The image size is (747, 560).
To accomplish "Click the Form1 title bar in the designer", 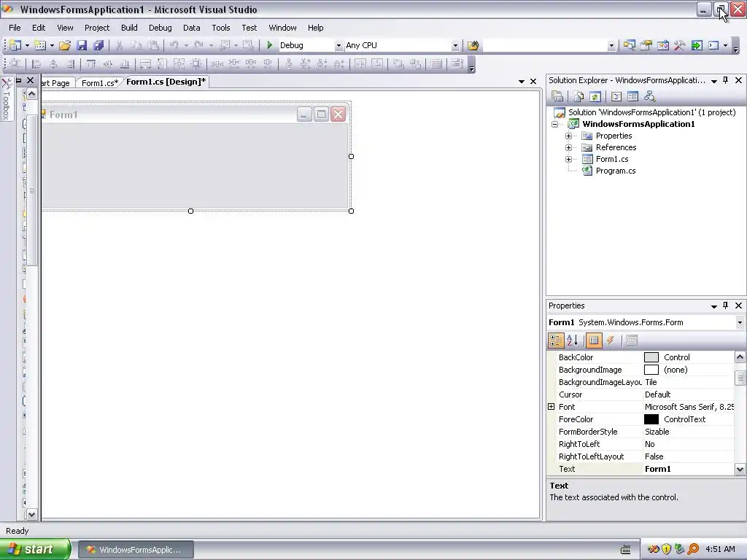I will pos(196,114).
